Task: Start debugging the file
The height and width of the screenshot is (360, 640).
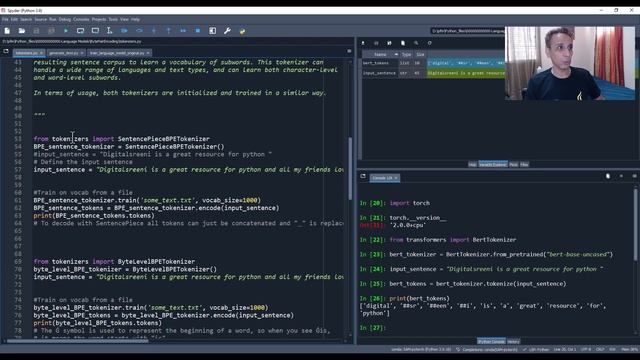Action: tap(124, 31)
